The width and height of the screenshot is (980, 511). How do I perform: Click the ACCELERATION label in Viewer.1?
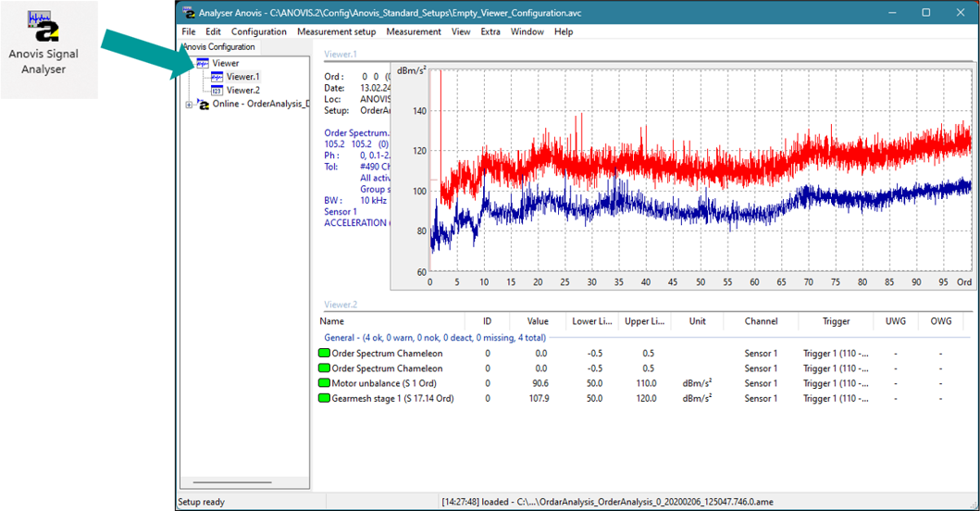(x=357, y=223)
